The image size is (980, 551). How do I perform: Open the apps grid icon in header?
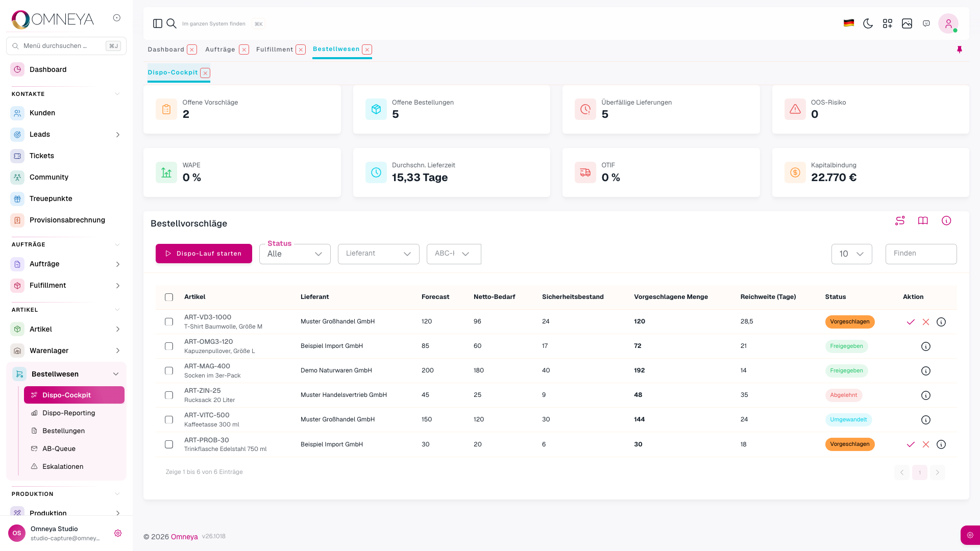(x=888, y=23)
